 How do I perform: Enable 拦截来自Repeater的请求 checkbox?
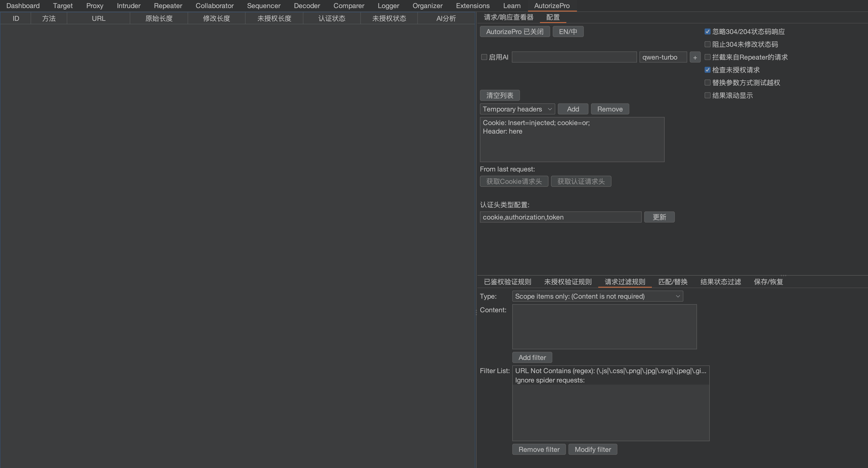click(x=708, y=57)
